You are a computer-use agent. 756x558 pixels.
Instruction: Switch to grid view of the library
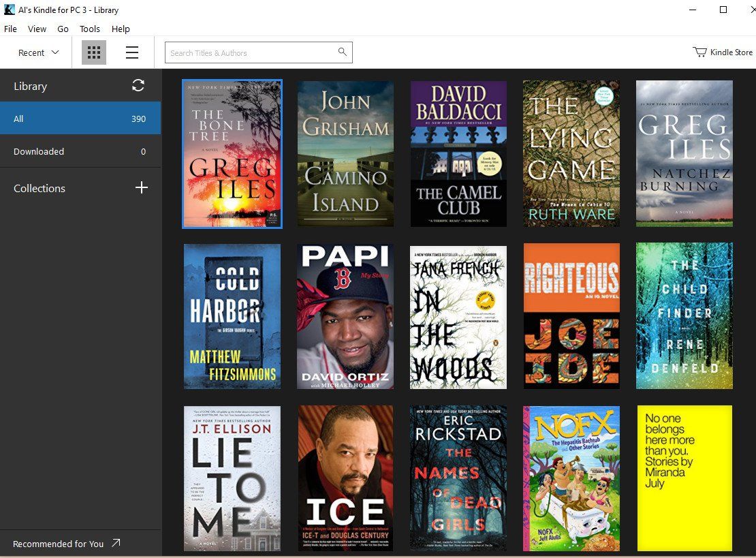(x=93, y=52)
